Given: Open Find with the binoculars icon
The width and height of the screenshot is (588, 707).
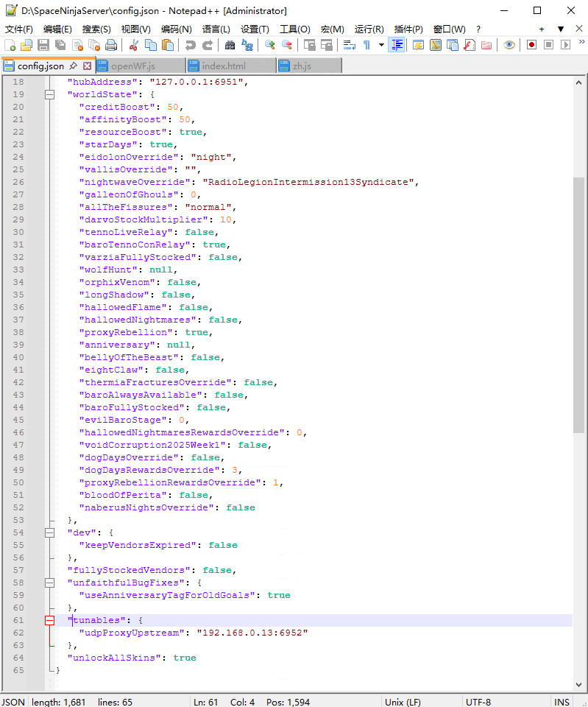Looking at the screenshot, I should tap(230, 45).
